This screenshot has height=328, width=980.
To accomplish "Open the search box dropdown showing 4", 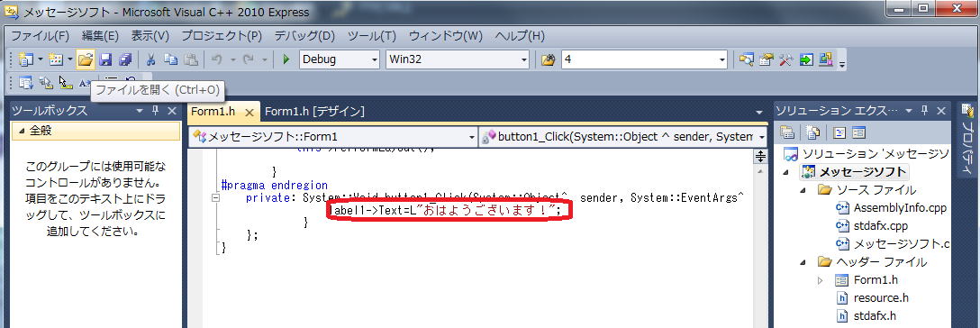I will tap(721, 60).
